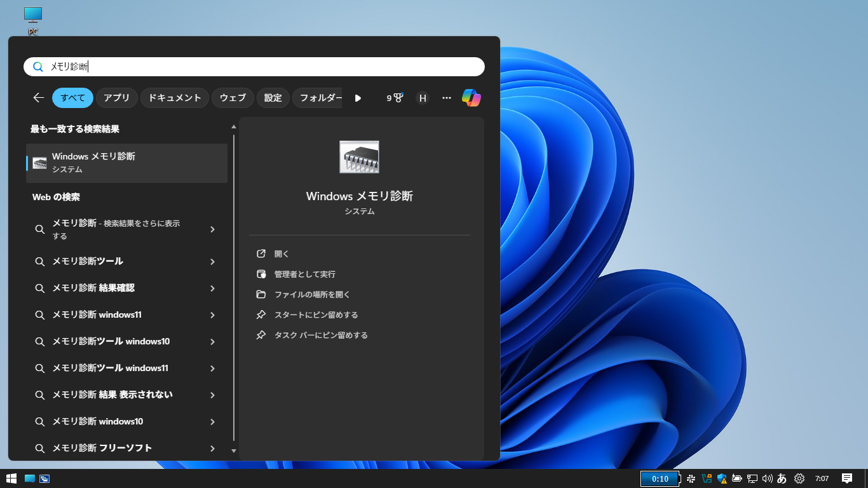
Task: Expand the chevron for メモリ診断 結果 表示されない
Action: [212, 395]
